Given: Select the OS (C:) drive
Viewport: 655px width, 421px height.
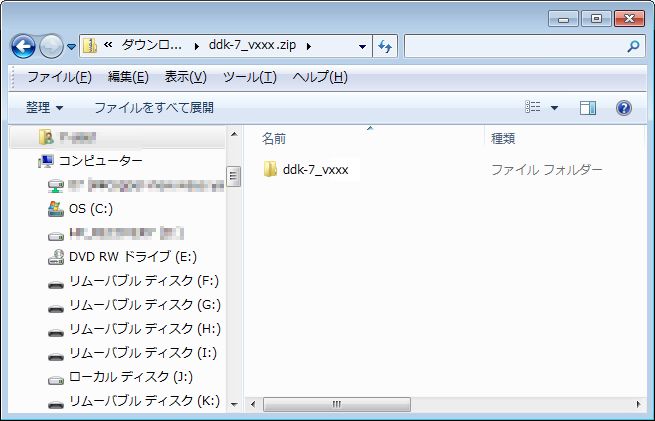Looking at the screenshot, I should click(x=91, y=209).
